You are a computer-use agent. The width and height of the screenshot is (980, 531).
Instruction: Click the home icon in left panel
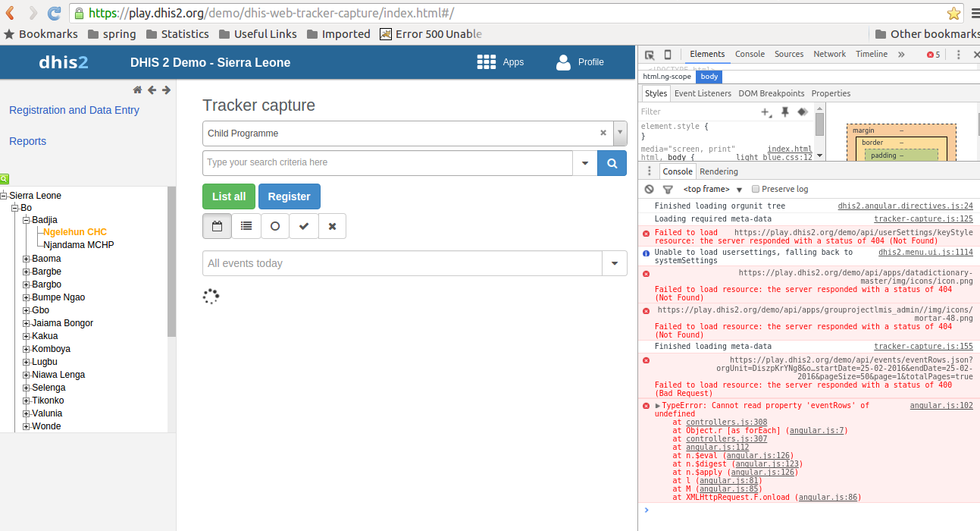coord(137,90)
